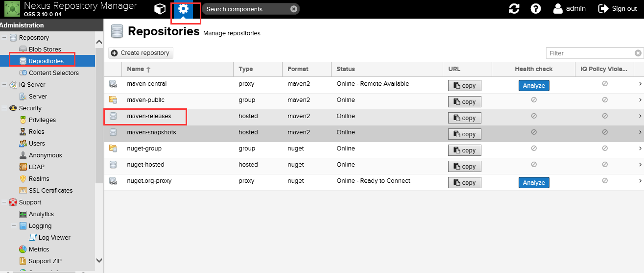
Task: Click the SSL Certificates icon
Action: tap(23, 191)
